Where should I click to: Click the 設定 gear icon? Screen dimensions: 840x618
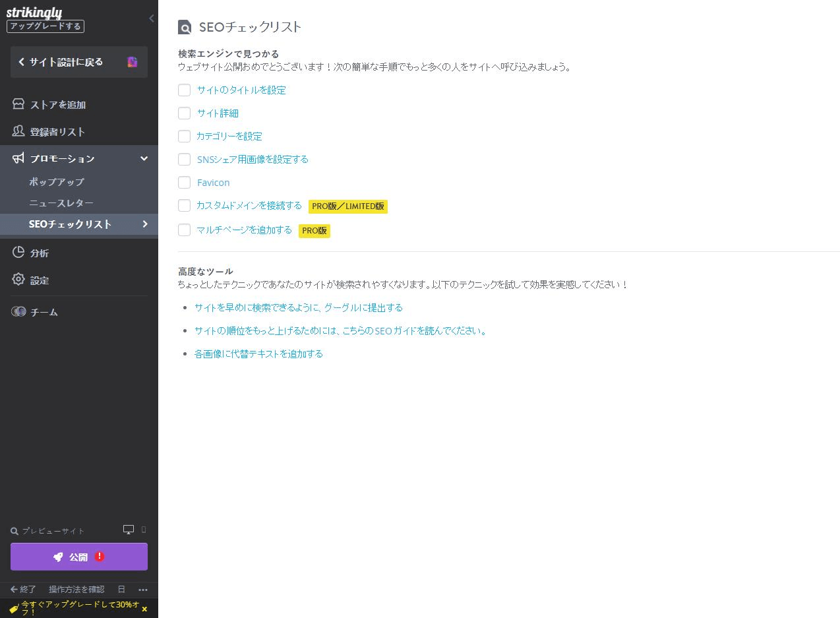pos(18,280)
